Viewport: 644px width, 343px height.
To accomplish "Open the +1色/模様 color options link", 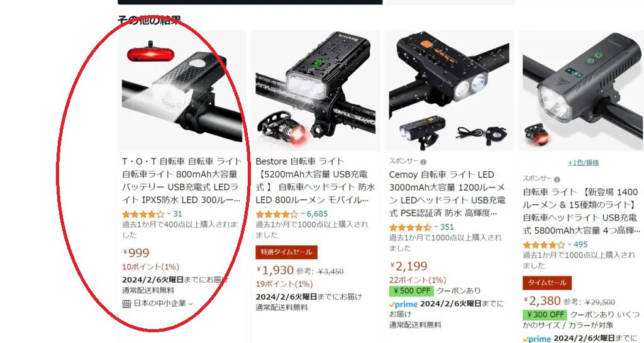I will click(583, 162).
